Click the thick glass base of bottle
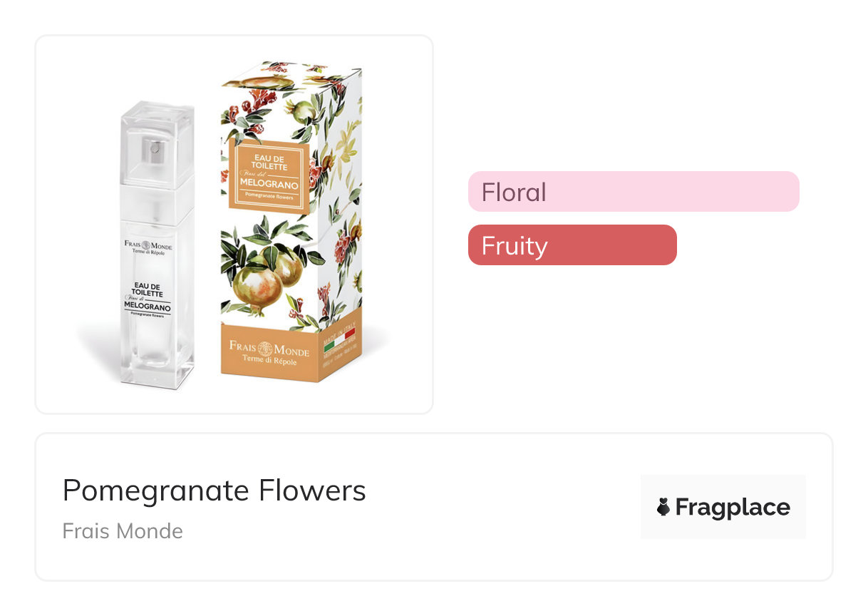This screenshot has height=616, width=868. click(157, 374)
